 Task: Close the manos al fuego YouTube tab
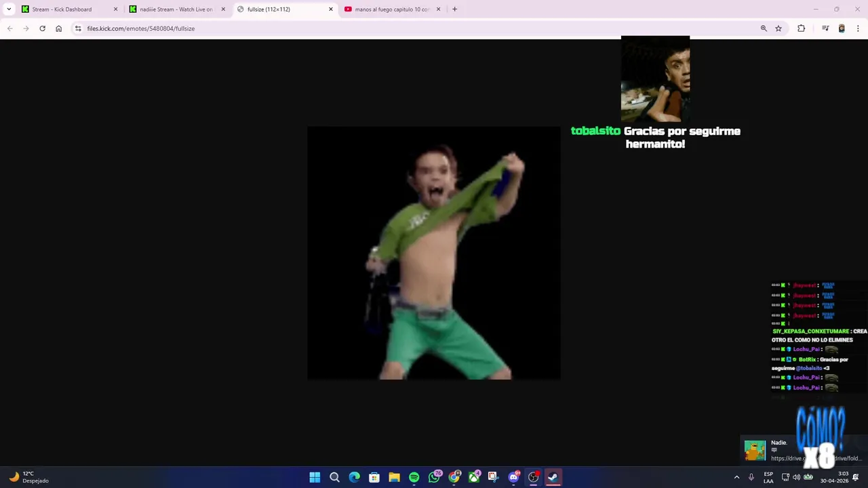click(x=438, y=9)
